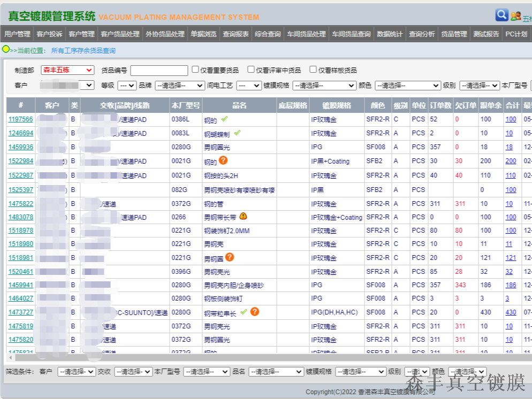Click the users icon in header
The width and height of the screenshot is (532, 399).
click(516, 16)
